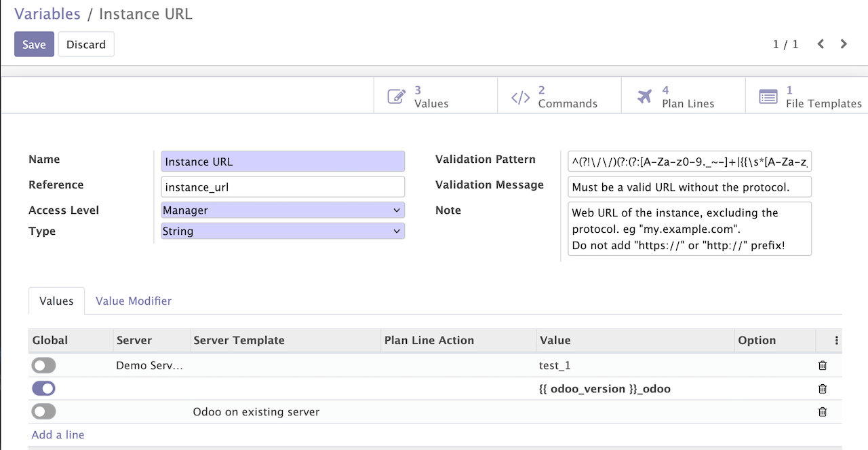Go to the previous record arrow
868x450 pixels.
[821, 44]
